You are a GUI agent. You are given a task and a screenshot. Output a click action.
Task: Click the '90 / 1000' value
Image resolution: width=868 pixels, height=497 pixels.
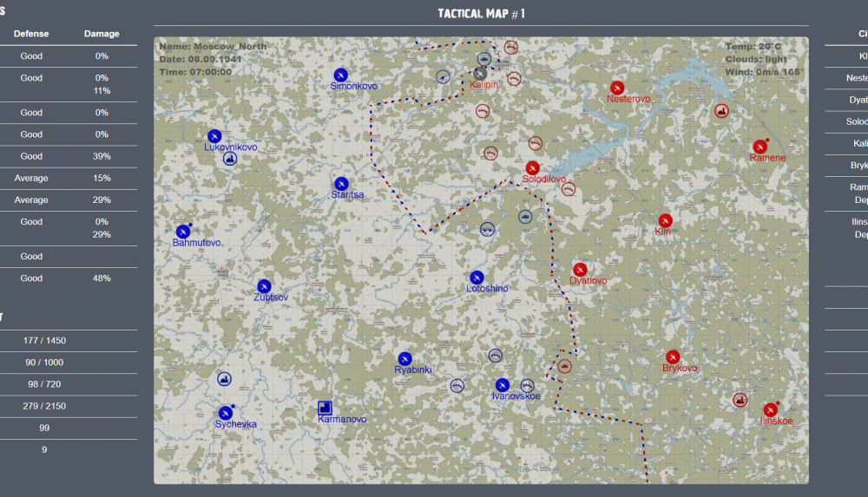tap(44, 363)
